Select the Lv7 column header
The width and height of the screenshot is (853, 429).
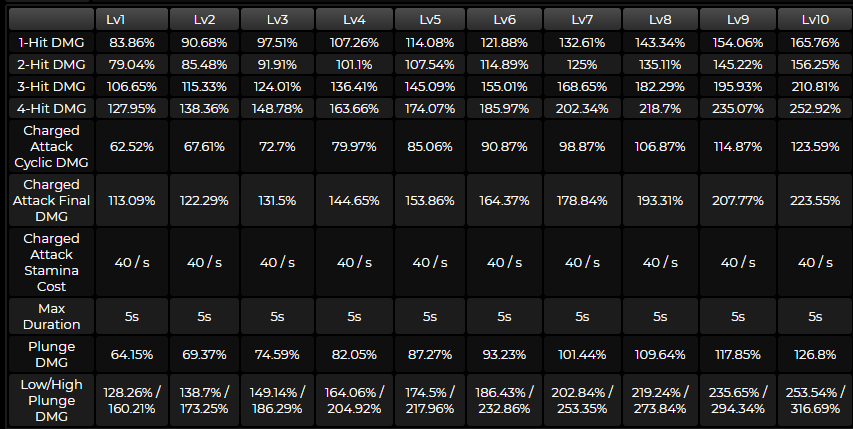(581, 20)
